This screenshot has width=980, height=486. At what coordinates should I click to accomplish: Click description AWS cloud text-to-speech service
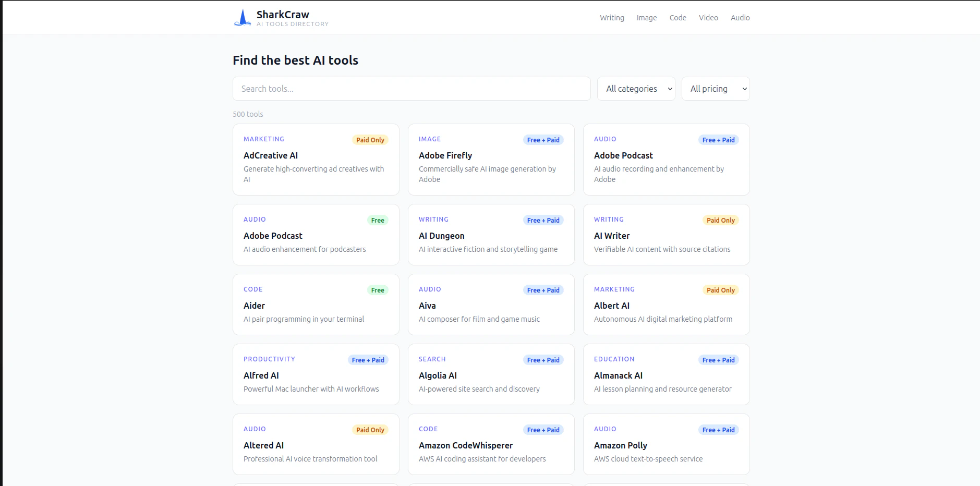(x=648, y=459)
